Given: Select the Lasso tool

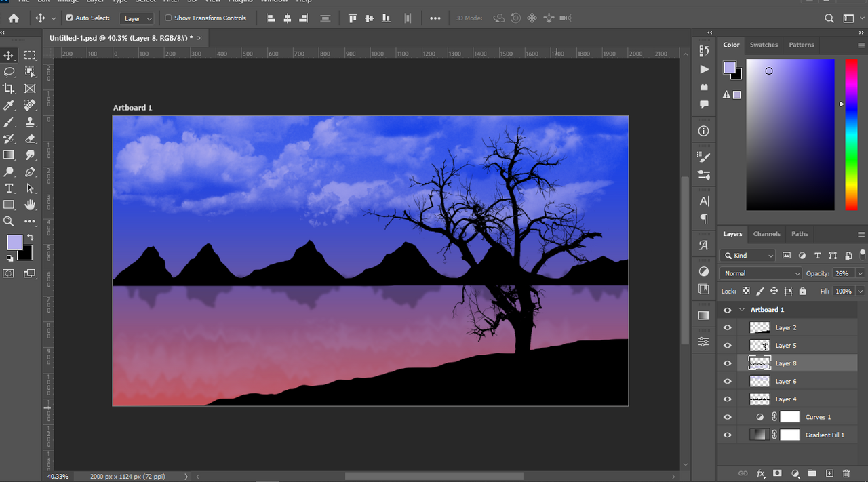Looking at the screenshot, I should 9,72.
